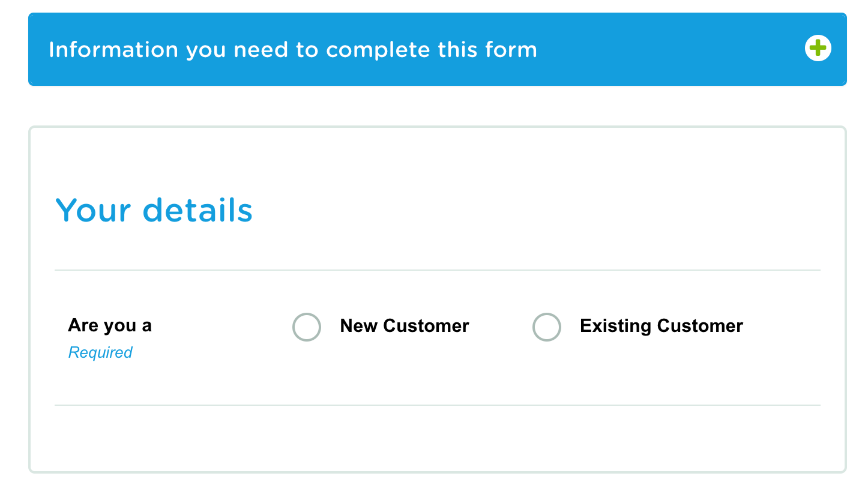Click the 'Your details' heading

tap(154, 210)
